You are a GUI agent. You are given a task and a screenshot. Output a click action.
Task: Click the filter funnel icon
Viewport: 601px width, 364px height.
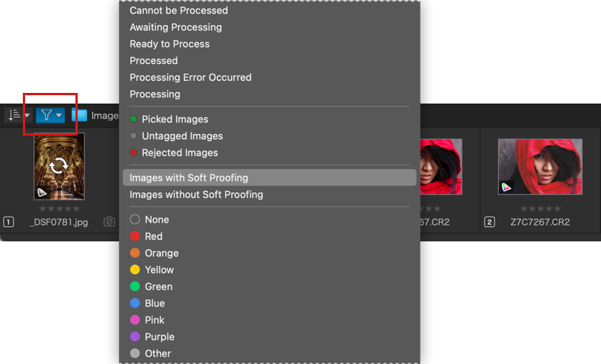(x=46, y=115)
